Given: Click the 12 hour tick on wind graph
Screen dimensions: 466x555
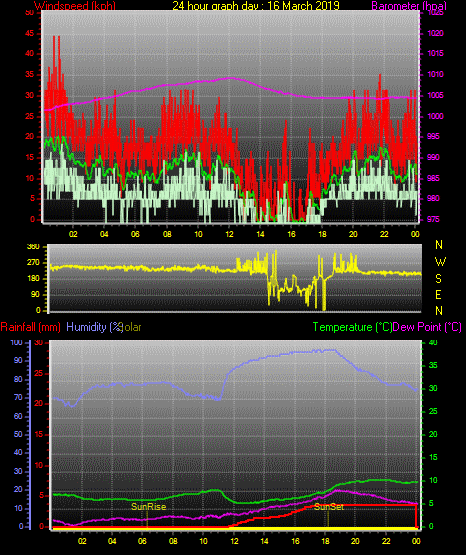Looking at the screenshot, I should 229,234.
